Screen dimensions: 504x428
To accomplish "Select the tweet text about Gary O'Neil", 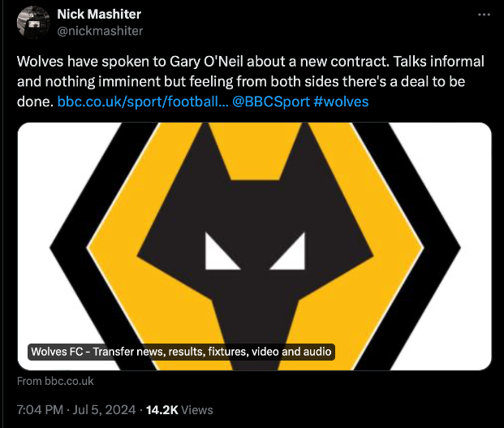I will pyautogui.click(x=243, y=81).
